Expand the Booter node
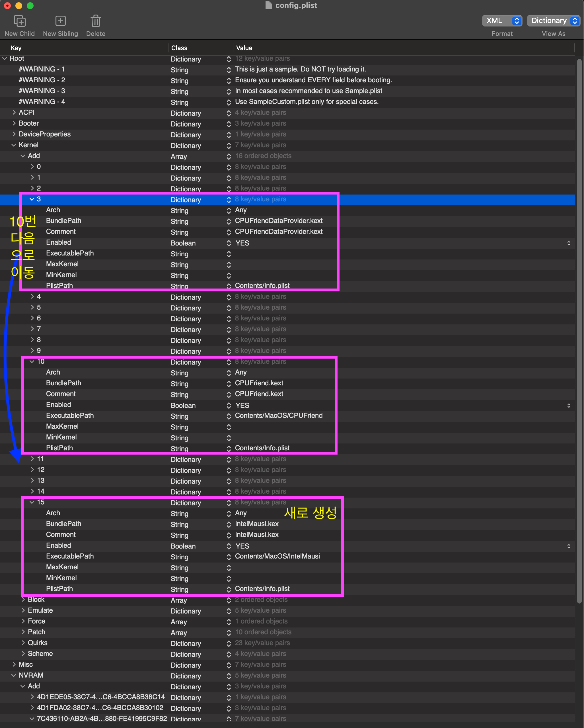 point(14,123)
